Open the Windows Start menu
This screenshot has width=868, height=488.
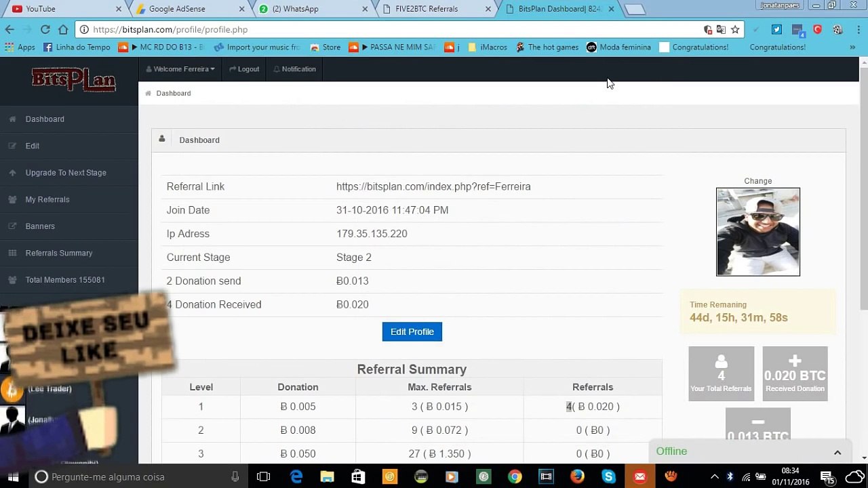(x=13, y=476)
